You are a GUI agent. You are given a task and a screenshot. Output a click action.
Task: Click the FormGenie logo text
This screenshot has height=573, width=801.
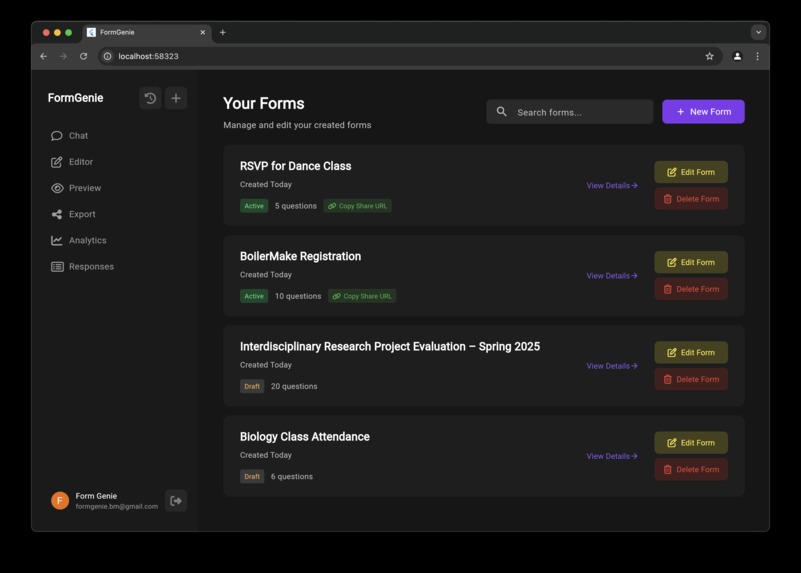coord(76,98)
